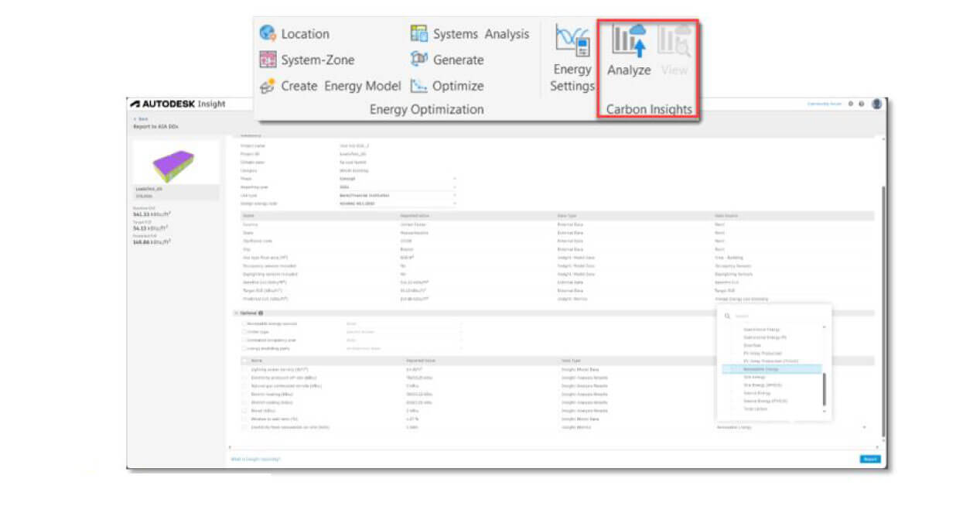980x530 pixels.
Task: Toggle the optional table header checkbox
Action: coord(245,361)
